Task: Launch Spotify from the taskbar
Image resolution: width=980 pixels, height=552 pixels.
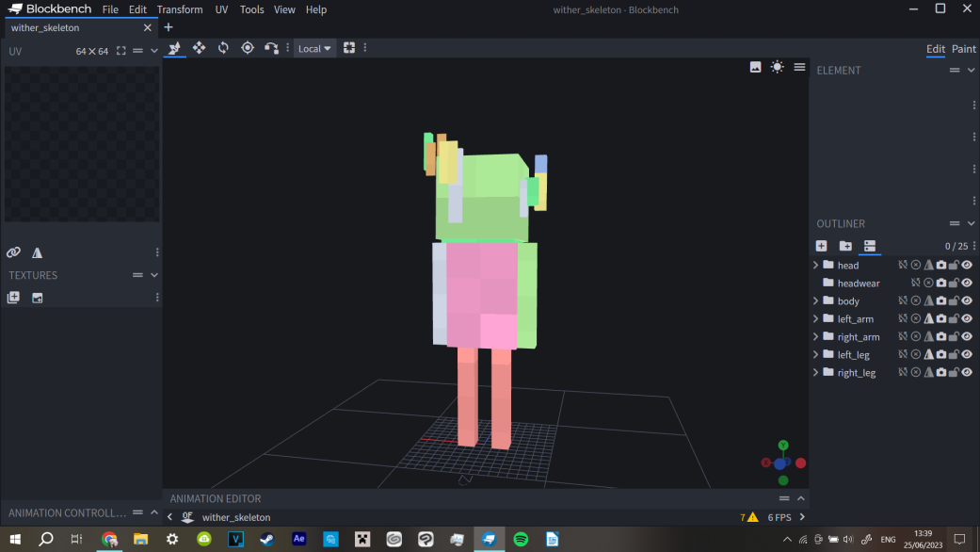Action: pyautogui.click(x=521, y=539)
